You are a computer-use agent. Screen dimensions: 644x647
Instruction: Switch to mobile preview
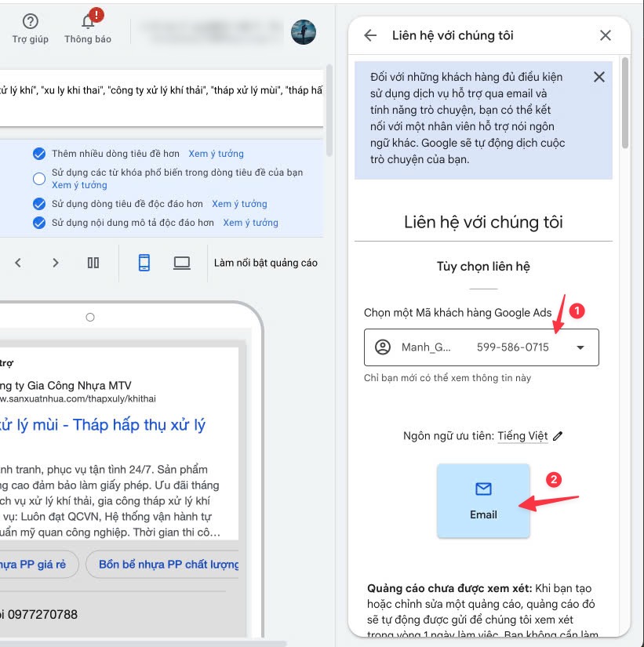(x=144, y=263)
